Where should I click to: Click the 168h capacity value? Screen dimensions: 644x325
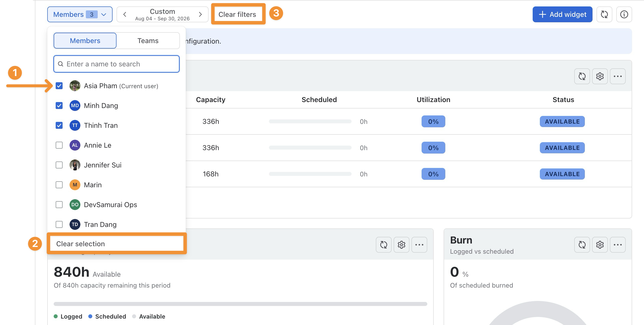(211, 174)
